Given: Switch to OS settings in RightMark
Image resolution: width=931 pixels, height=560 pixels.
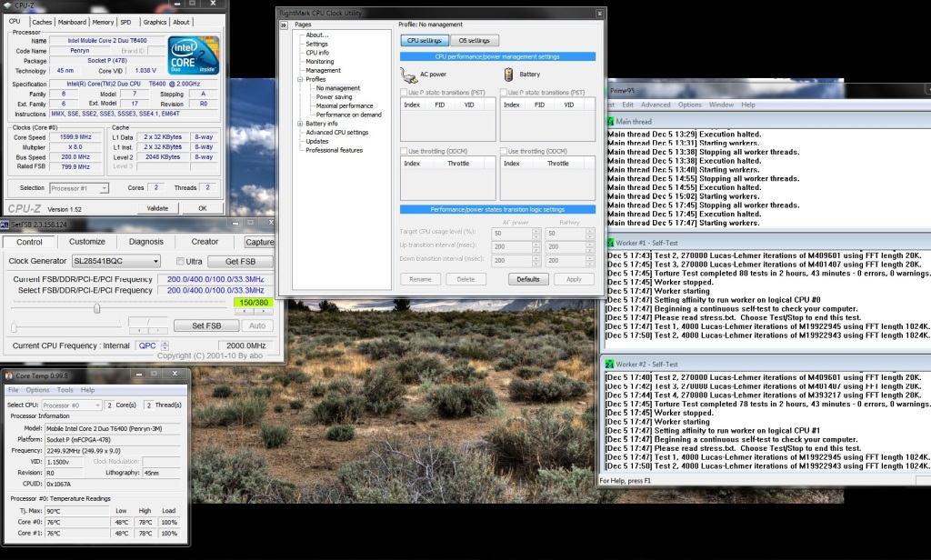Looking at the screenshot, I should pyautogui.click(x=475, y=40).
